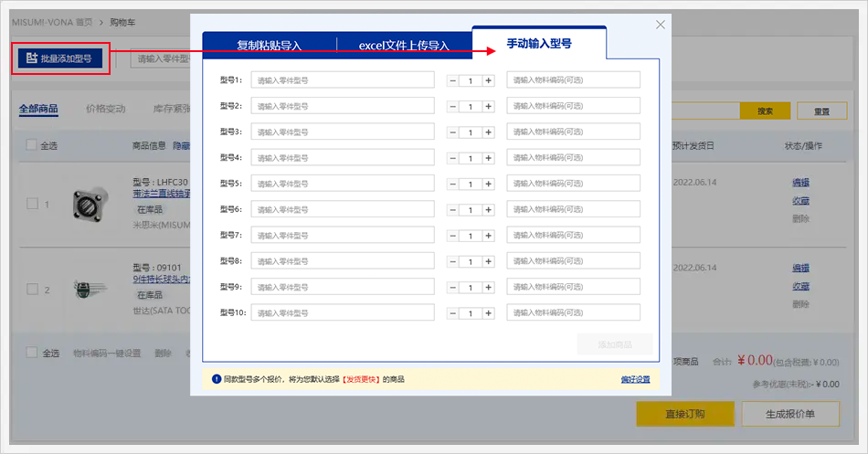
Task: Select the 手动输入型号 tab
Action: (x=539, y=44)
